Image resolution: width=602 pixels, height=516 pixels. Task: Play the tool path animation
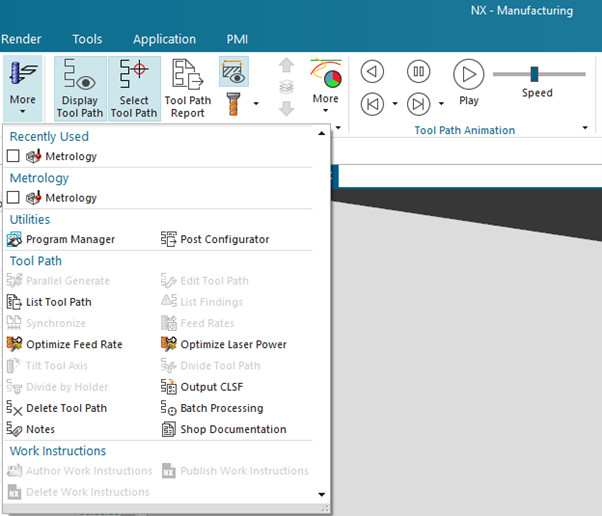pos(469,83)
